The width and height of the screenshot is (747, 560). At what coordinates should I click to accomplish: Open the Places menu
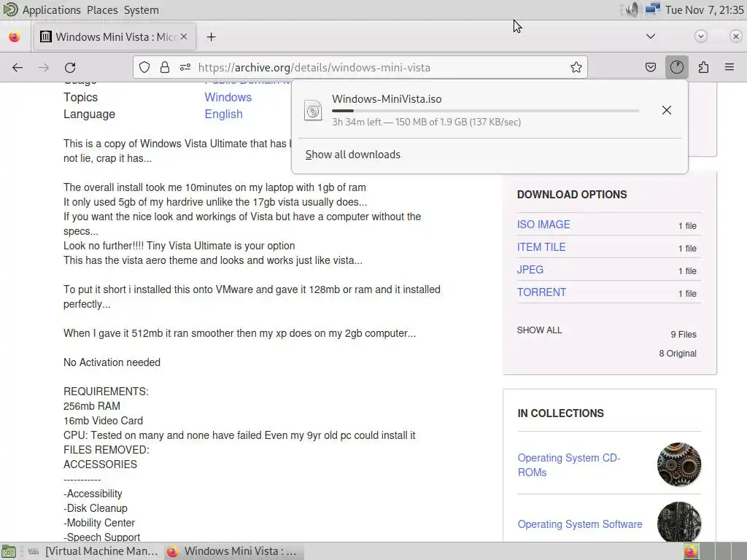coord(102,10)
